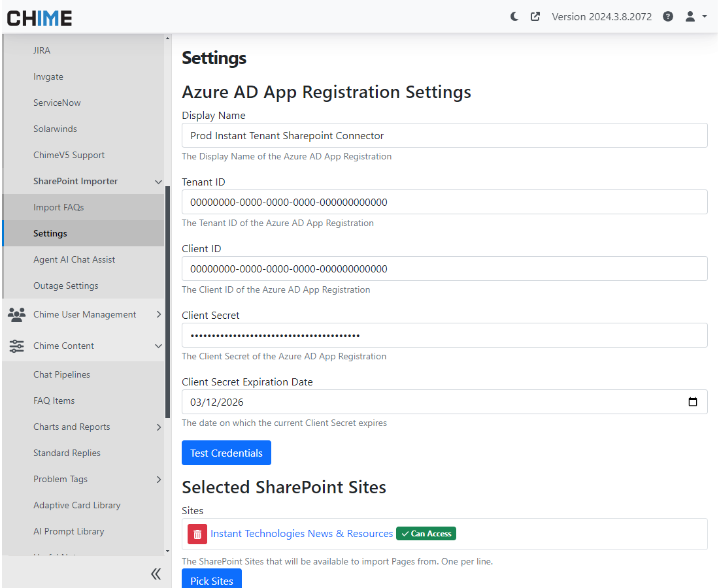The width and height of the screenshot is (719, 588).
Task: Click the Chime Content sliders icon
Action: pos(17,346)
